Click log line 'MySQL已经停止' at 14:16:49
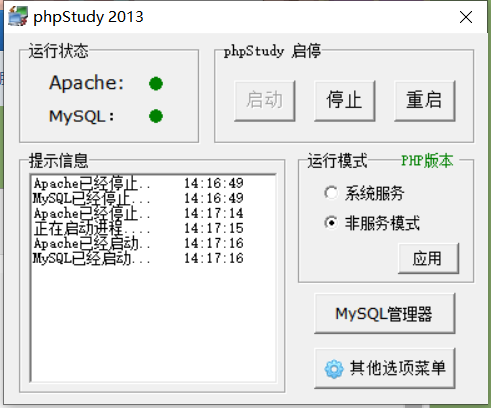 coord(139,198)
